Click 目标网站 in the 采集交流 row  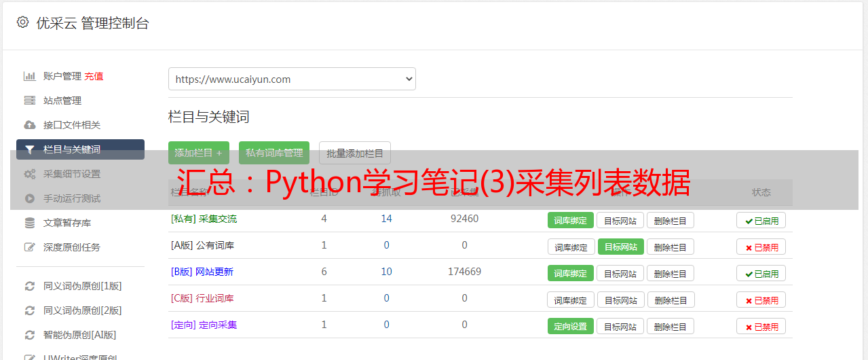[620, 220]
